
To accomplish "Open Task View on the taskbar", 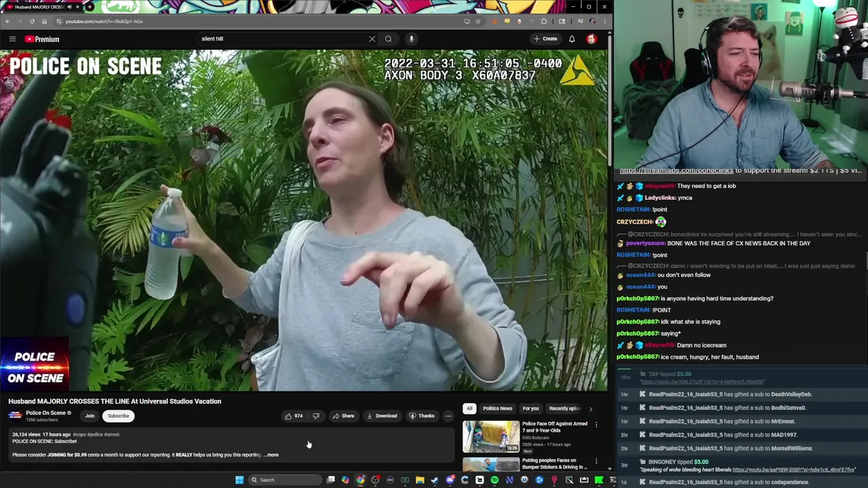I will (x=330, y=480).
